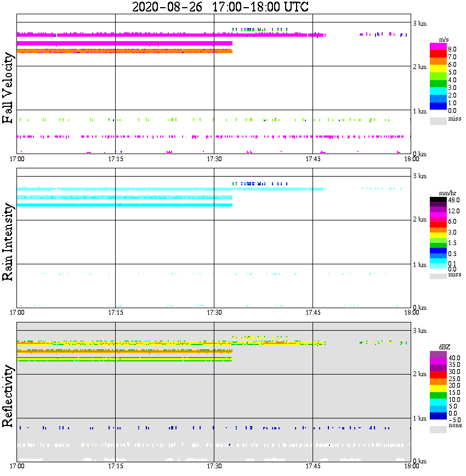
Task: Select the yellow swatch in the dBZ legend
Action: pos(438,389)
